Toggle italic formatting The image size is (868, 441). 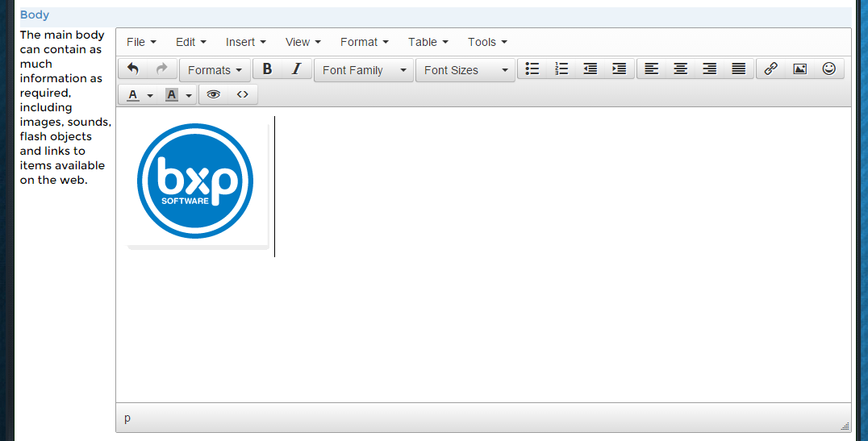[x=297, y=69]
